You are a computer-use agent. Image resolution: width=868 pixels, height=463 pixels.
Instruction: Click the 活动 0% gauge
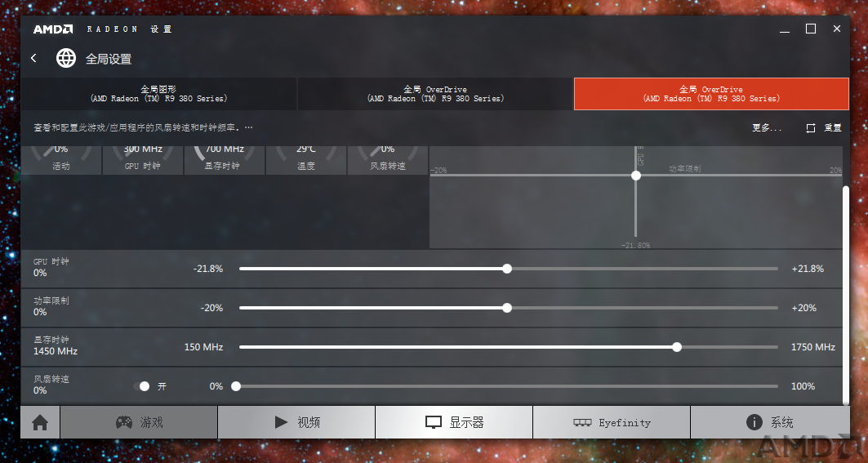(61, 160)
